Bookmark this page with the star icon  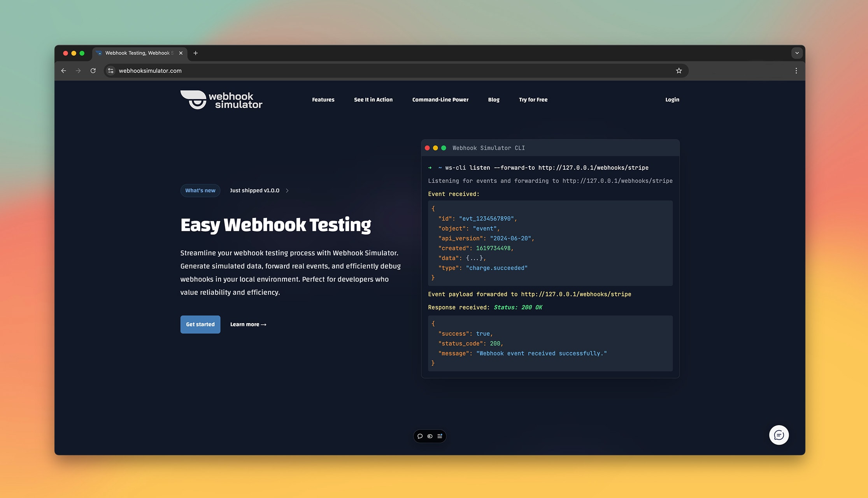679,71
